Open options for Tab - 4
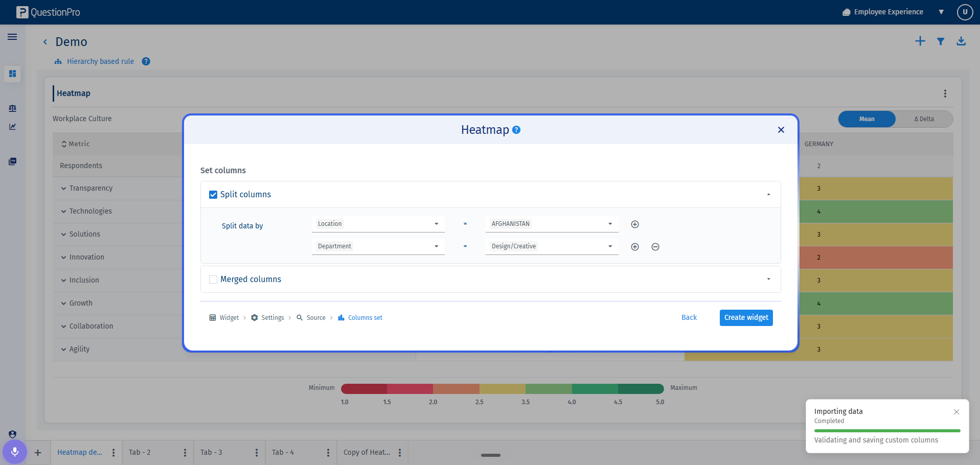The width and height of the screenshot is (980, 465). (x=328, y=453)
